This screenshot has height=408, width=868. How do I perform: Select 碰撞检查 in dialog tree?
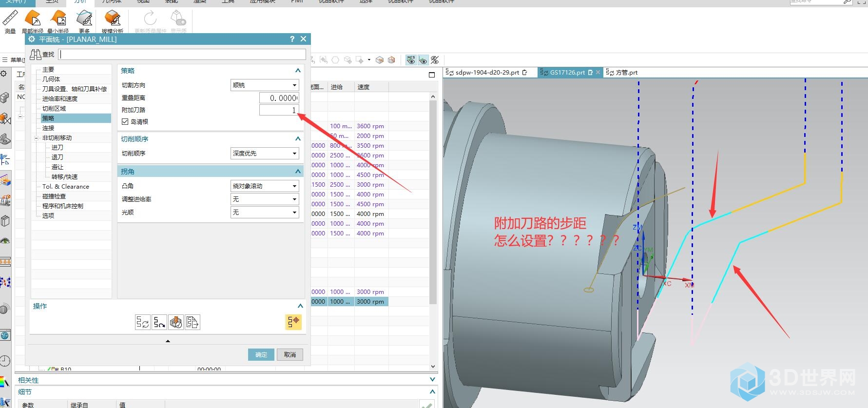[54, 196]
